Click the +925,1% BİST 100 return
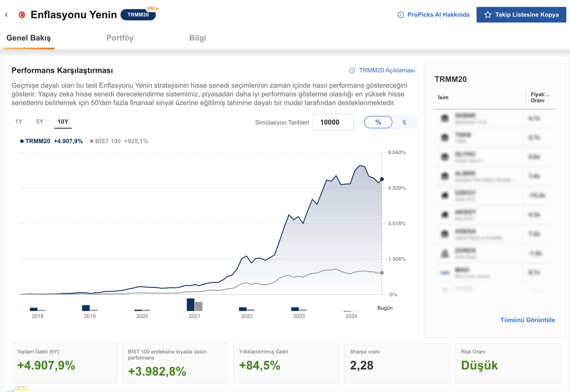Image resolution: width=570 pixels, height=392 pixels. (136, 141)
